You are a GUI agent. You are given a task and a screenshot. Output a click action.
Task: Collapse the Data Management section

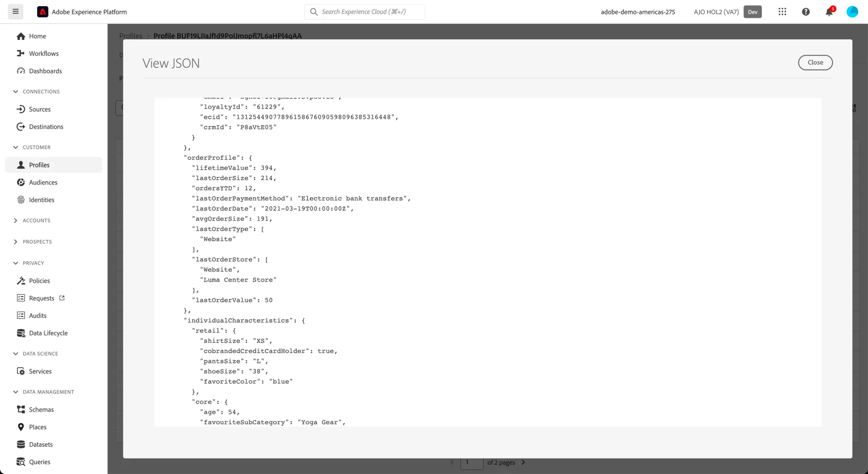(15, 392)
